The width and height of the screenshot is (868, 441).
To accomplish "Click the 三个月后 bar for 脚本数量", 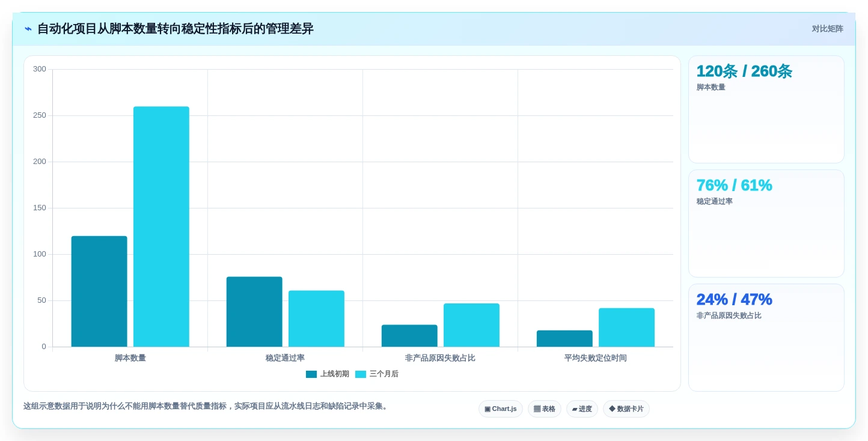I will pyautogui.click(x=161, y=227).
